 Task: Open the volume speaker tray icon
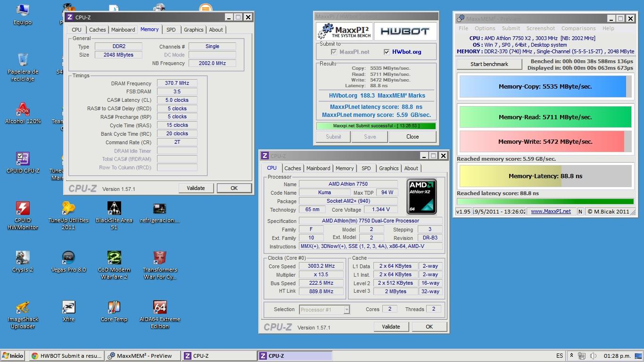point(593,356)
